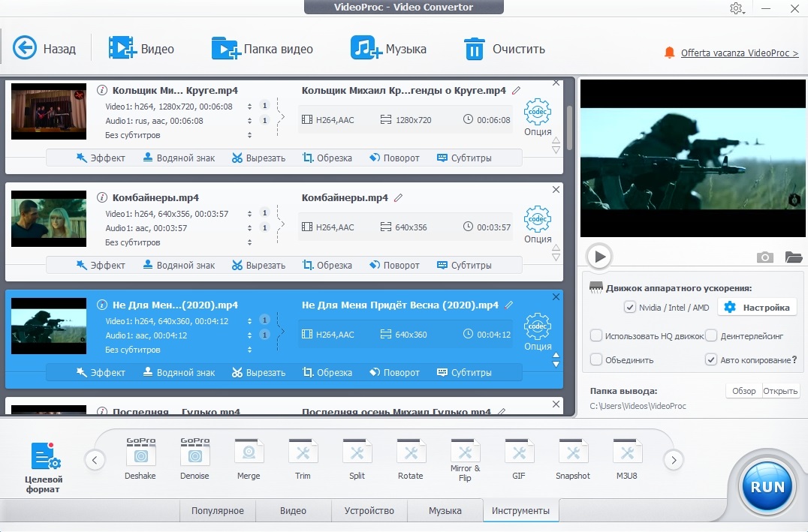
Task: Browse output folder with Обзор
Action: pyautogui.click(x=743, y=391)
